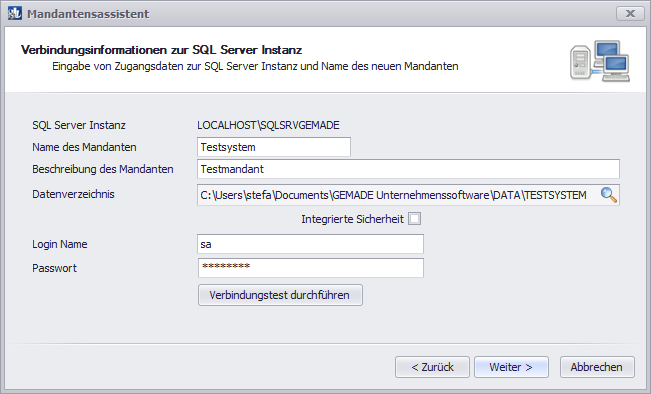Click the heading Verbindungsinformationen zur SQL Server Instanz
Viewport: 651px width, 394px height.
click(x=162, y=50)
